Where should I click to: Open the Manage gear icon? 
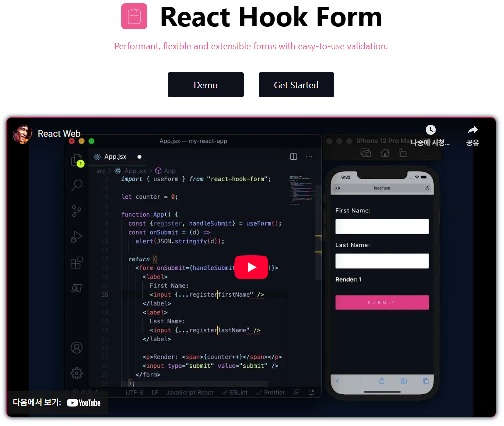(77, 373)
